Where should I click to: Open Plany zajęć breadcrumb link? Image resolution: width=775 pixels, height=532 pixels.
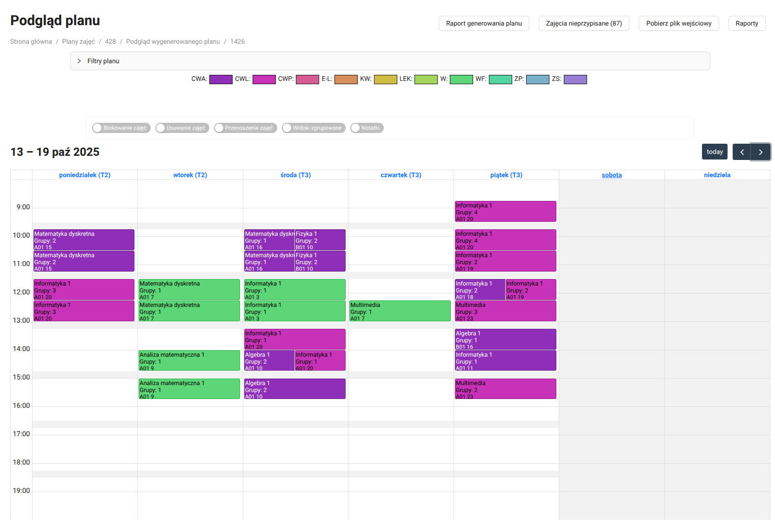pos(78,41)
